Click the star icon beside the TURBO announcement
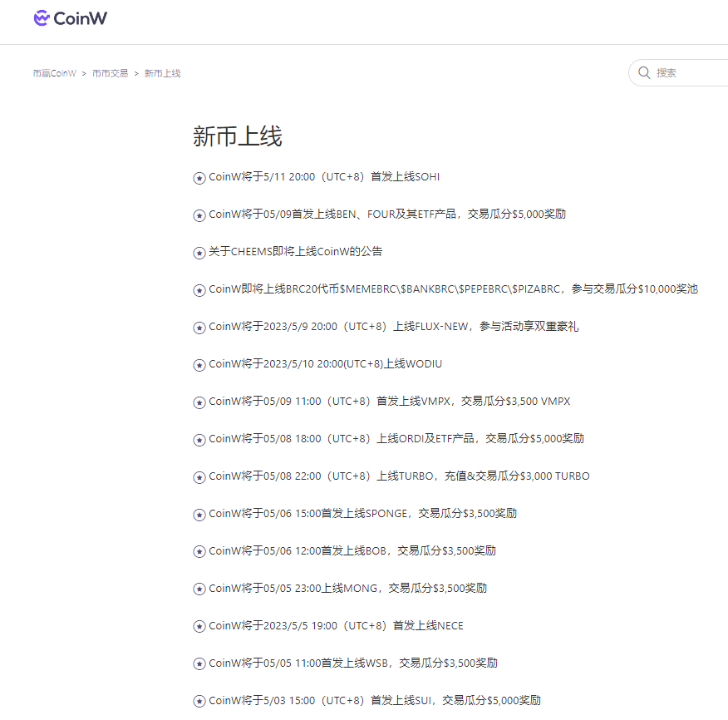The image size is (728, 720). coord(199,477)
